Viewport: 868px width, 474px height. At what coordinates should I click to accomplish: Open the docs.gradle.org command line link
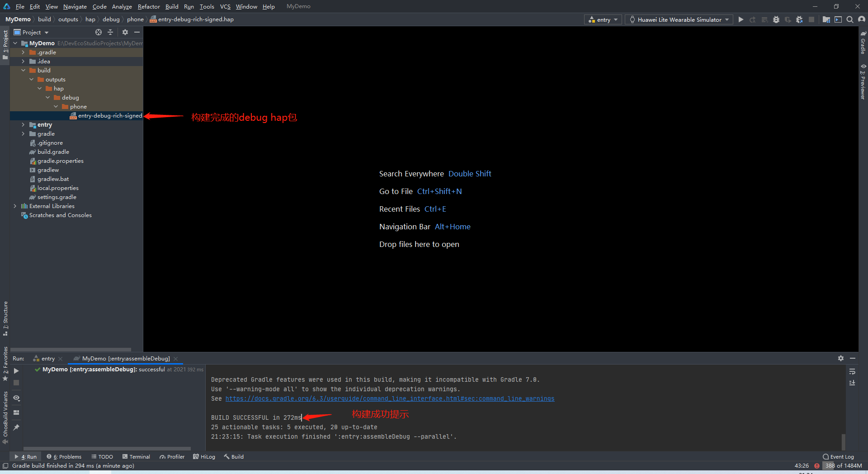click(x=390, y=398)
